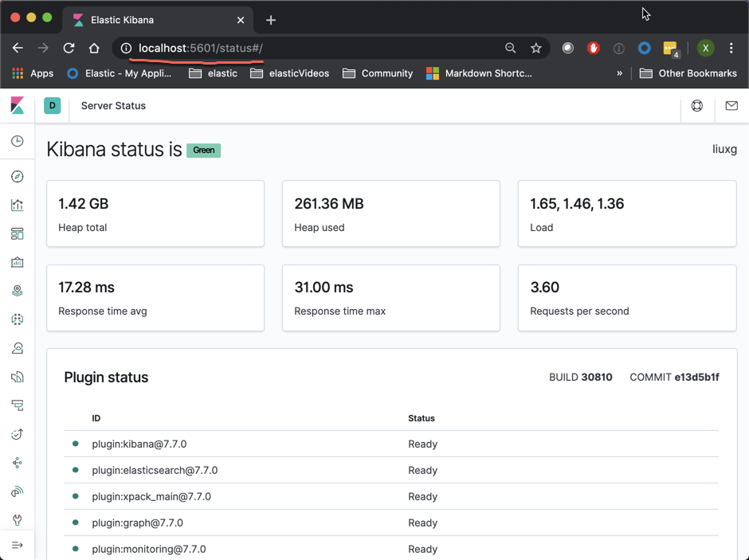Click the newsfeed envelope icon
The height and width of the screenshot is (560, 749).
[731, 105]
